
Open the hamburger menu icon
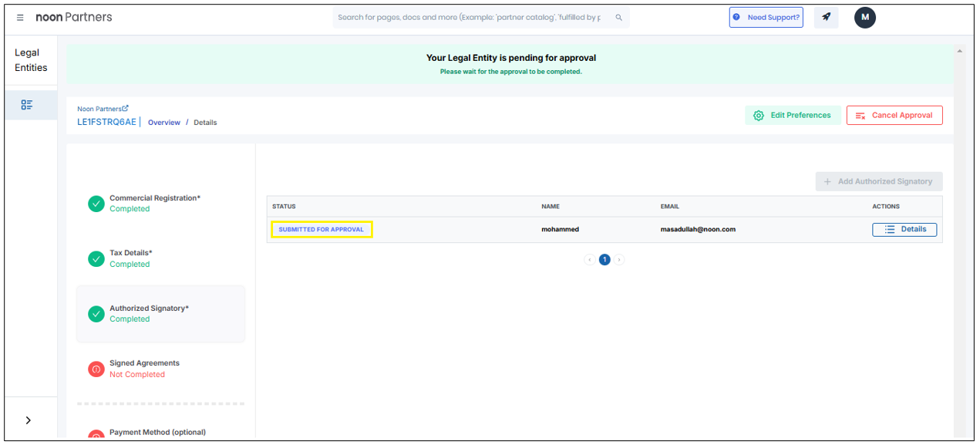tap(20, 18)
